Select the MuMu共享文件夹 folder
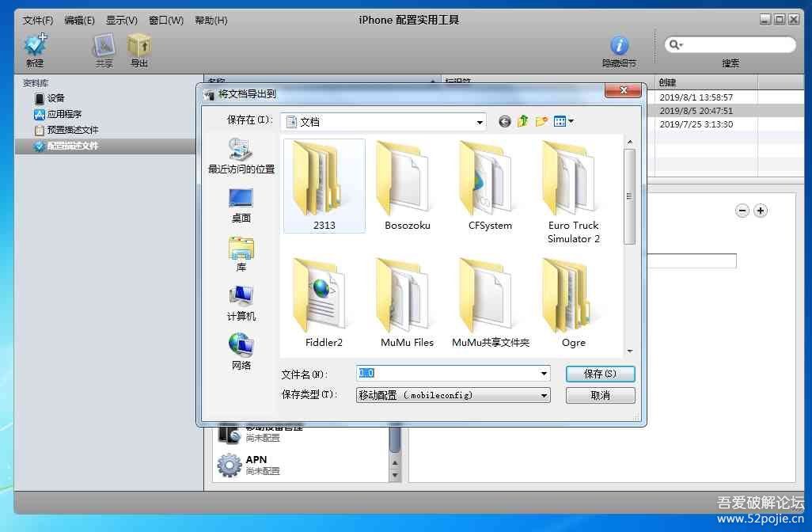The height and width of the screenshot is (532, 812). [490, 302]
